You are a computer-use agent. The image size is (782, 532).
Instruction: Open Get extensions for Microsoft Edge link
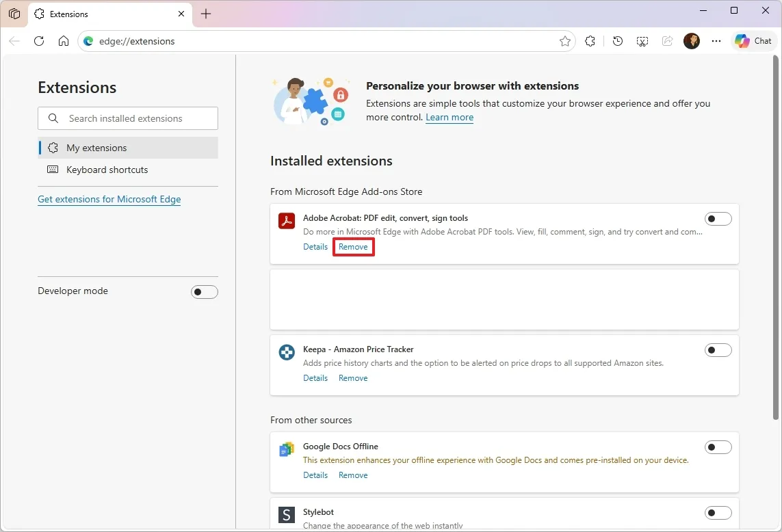click(x=109, y=199)
